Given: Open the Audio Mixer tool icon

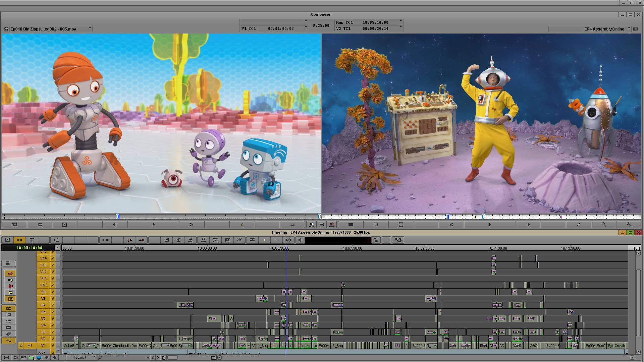Looking at the screenshot, I should [8, 321].
